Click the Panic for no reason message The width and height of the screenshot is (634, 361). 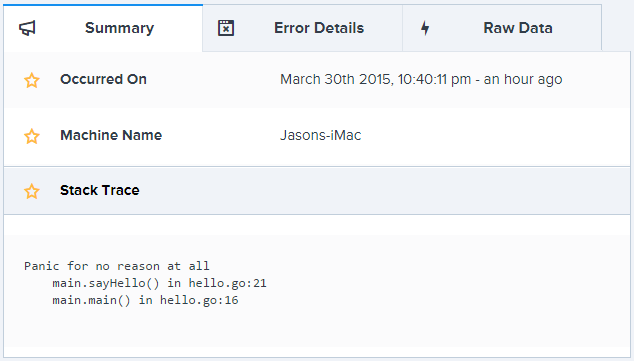click(x=117, y=266)
